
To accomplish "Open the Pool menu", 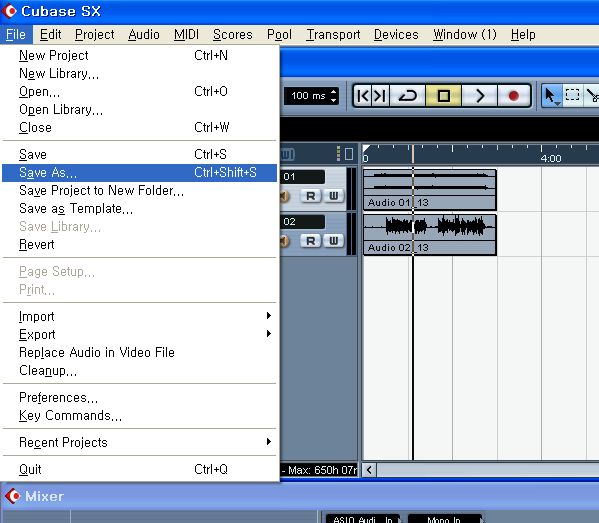I will click(279, 35).
